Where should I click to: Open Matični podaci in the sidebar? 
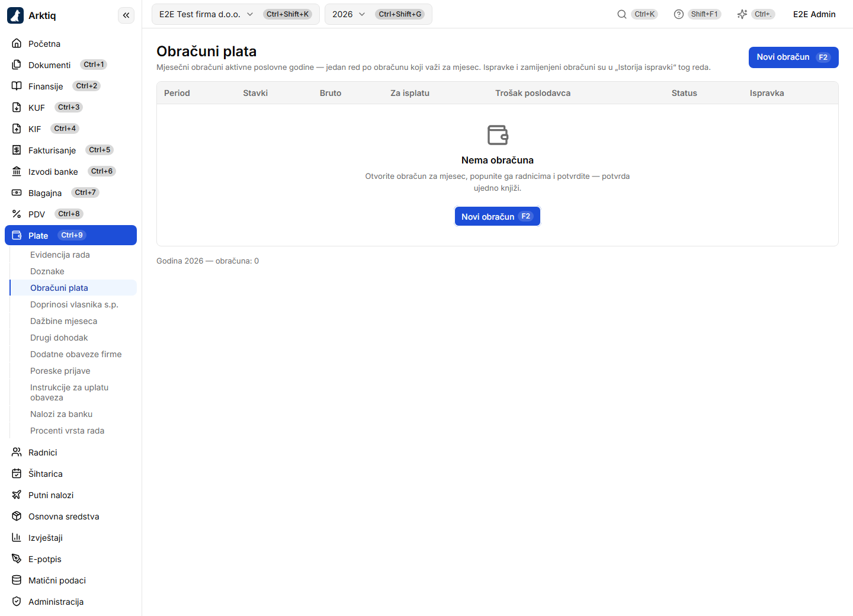coord(70,580)
